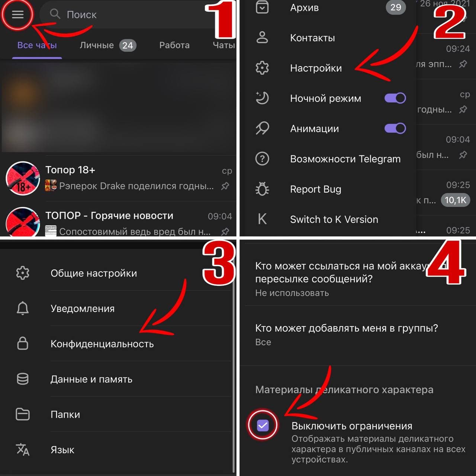Open Данные и память settings
Image resolution: width=476 pixels, height=476 pixels.
tap(91, 379)
